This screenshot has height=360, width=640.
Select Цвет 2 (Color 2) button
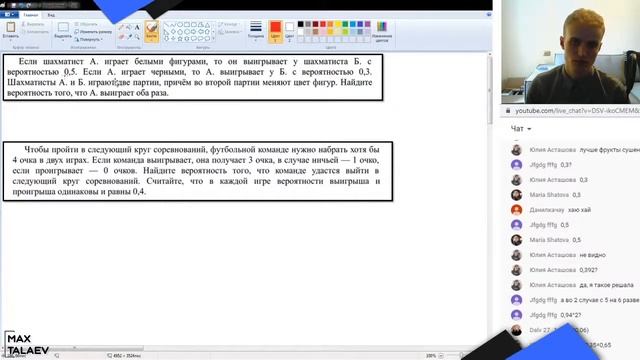[x=289, y=32]
